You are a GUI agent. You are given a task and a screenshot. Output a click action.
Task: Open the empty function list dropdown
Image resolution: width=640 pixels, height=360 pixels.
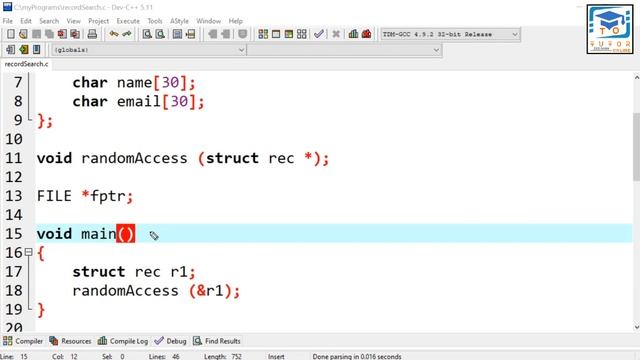click(x=344, y=50)
